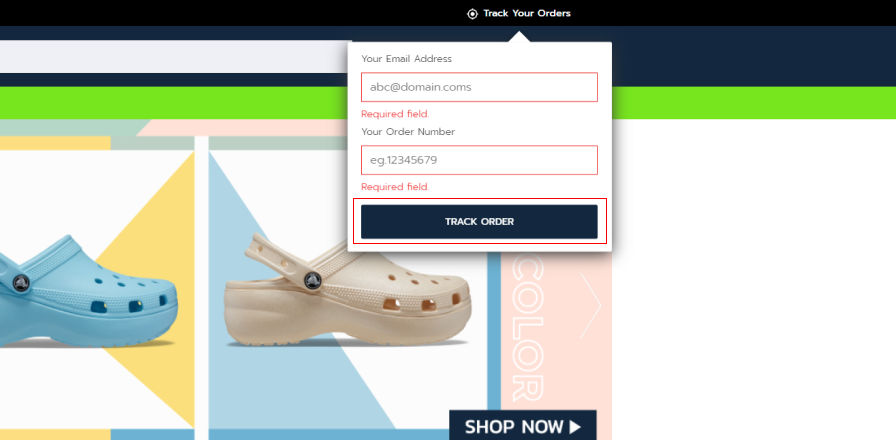Screen dimensions: 896x440
Task: Advance the carousel with the right chevron
Action: [x=590, y=306]
